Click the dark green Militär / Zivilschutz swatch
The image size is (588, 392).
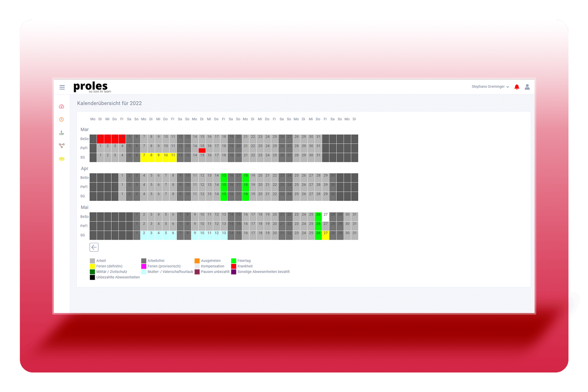[92, 272]
